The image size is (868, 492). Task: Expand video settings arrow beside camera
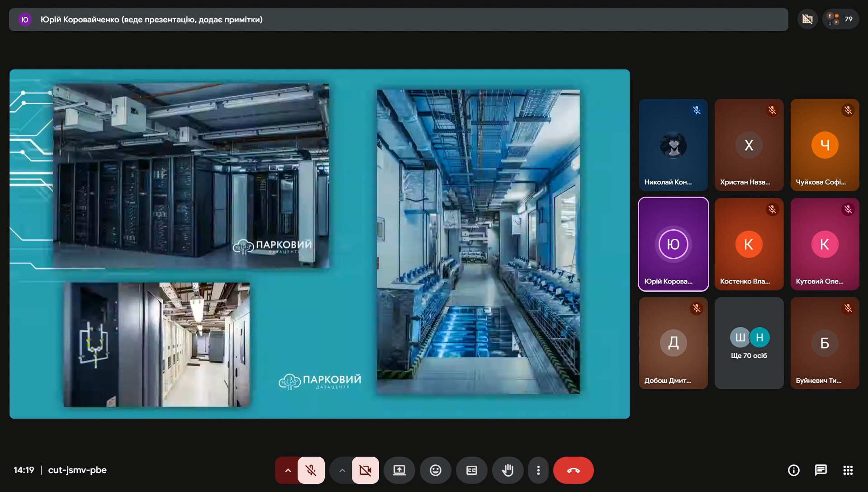[342, 470]
